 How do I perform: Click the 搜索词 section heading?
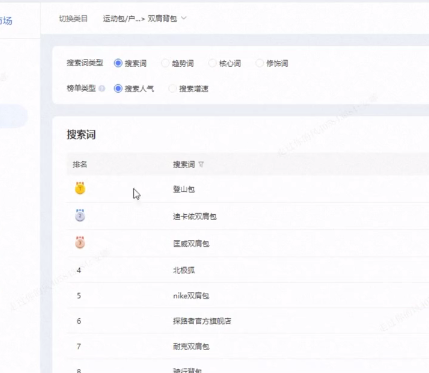tap(81, 135)
